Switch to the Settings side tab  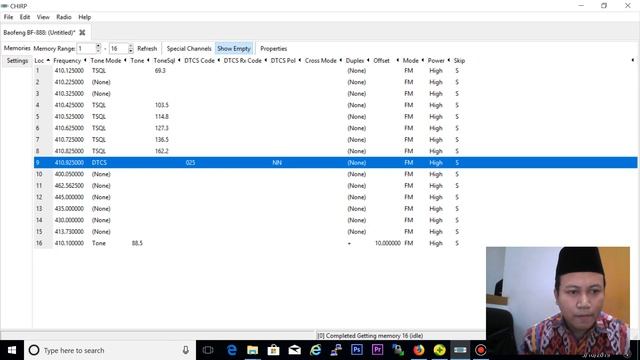pos(17,61)
